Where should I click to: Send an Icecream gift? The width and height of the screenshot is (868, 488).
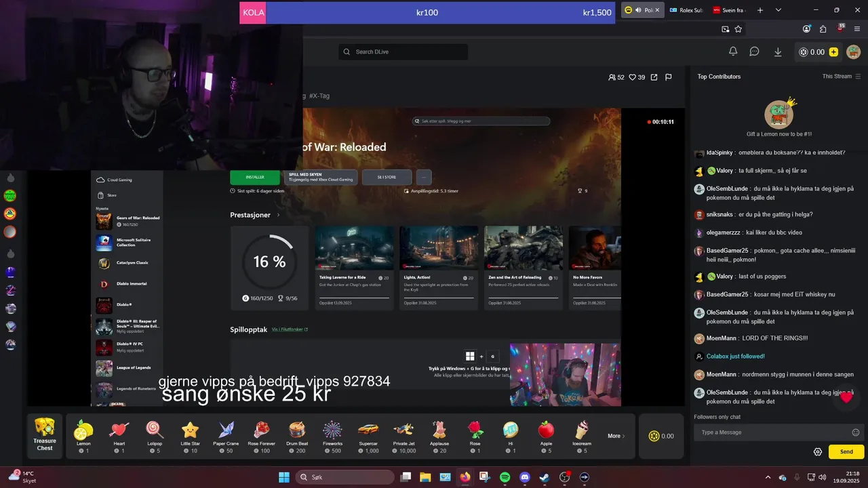pyautogui.click(x=582, y=436)
